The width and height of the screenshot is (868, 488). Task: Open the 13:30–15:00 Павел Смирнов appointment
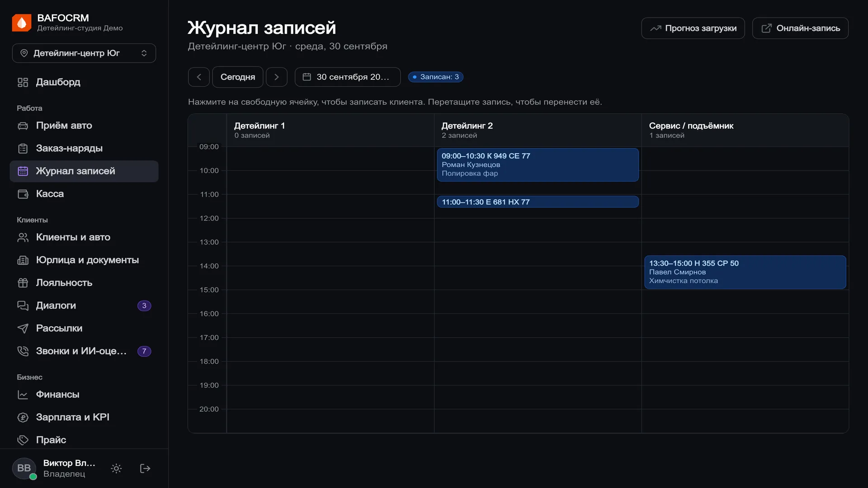coord(745,272)
